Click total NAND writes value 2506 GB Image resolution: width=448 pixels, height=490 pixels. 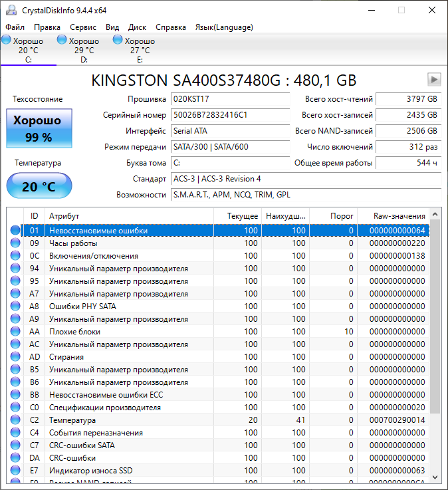click(x=408, y=131)
